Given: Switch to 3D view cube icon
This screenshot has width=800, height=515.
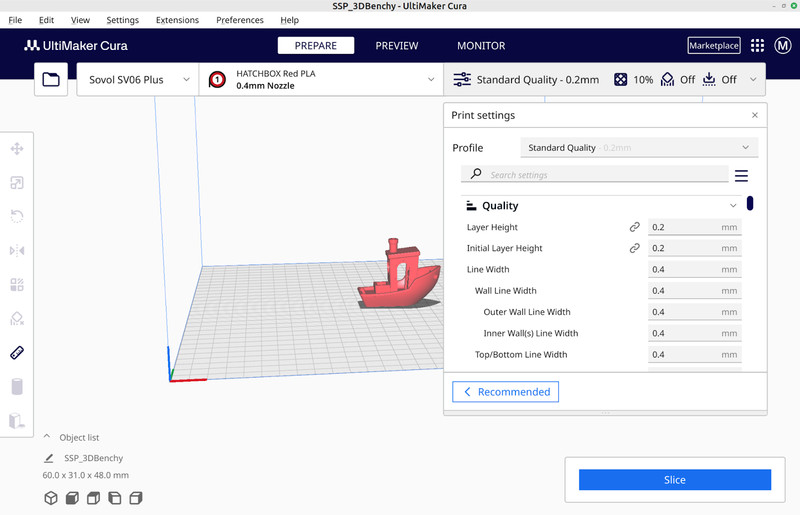Looking at the screenshot, I should [51, 498].
